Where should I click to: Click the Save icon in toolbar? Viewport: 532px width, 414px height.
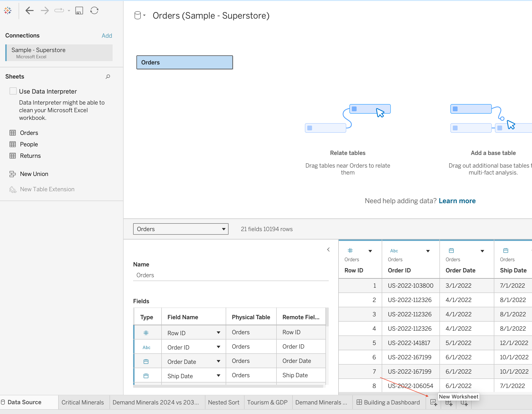(x=79, y=11)
